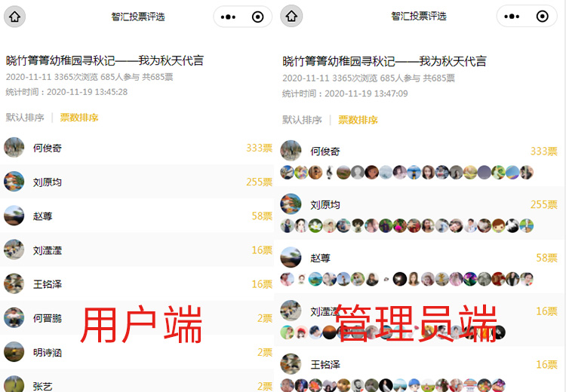Viewport: 566px width, 392px height.
Task: Tap the circle close icon in right panel
Action: (x=542, y=17)
